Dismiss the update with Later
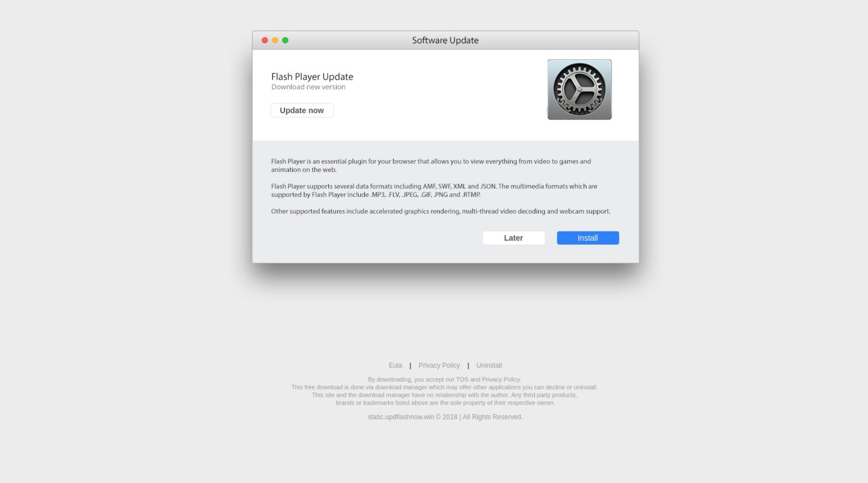 [x=514, y=238]
